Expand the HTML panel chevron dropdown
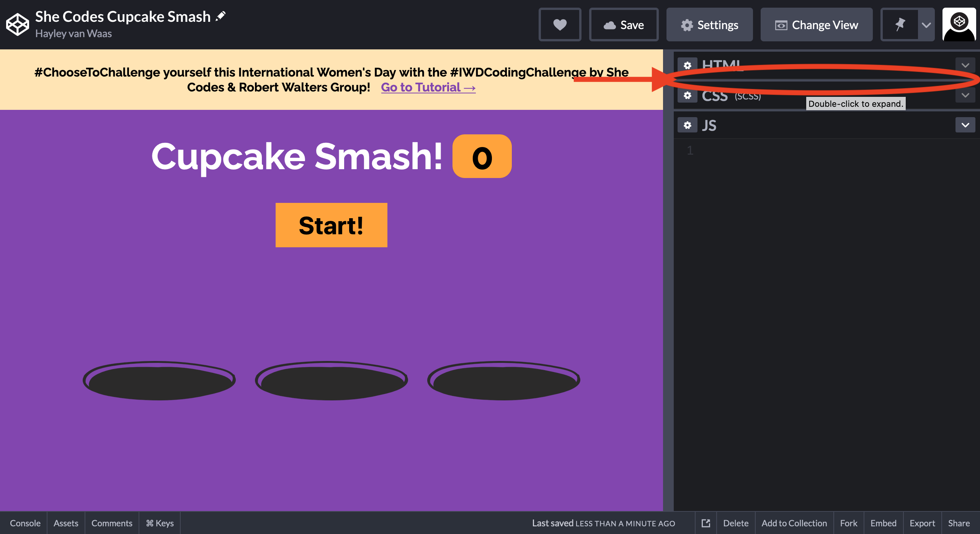Image resolution: width=980 pixels, height=534 pixels. tap(965, 65)
